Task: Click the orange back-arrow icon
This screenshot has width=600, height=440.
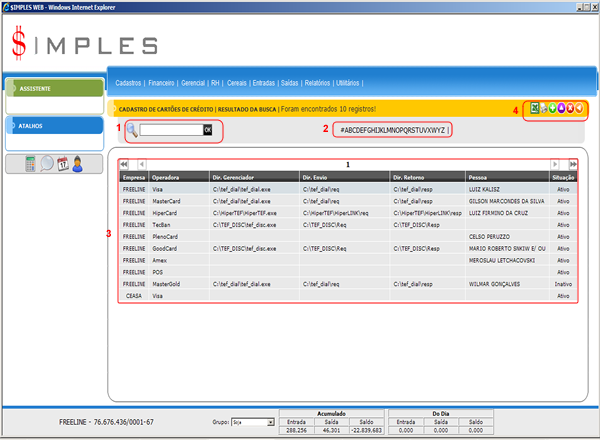Action: point(579,108)
